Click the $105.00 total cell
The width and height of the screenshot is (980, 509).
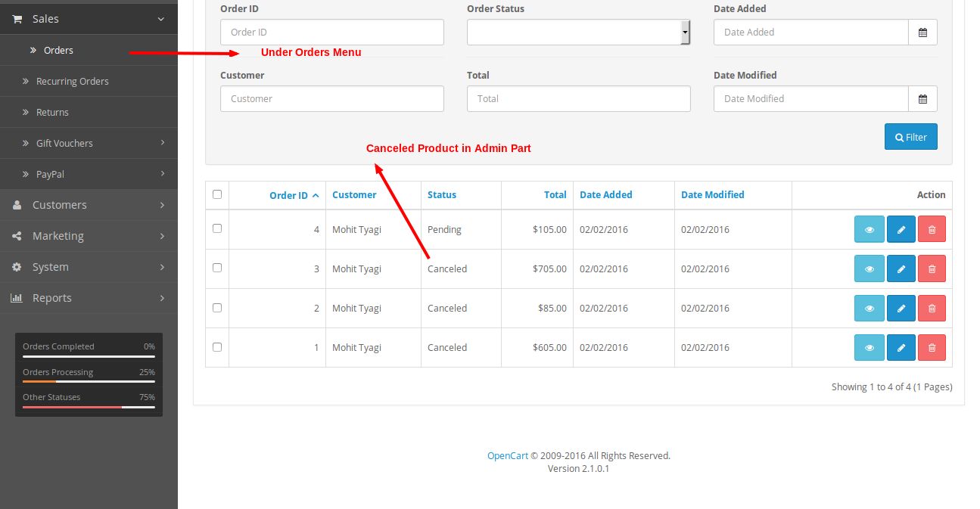537,229
